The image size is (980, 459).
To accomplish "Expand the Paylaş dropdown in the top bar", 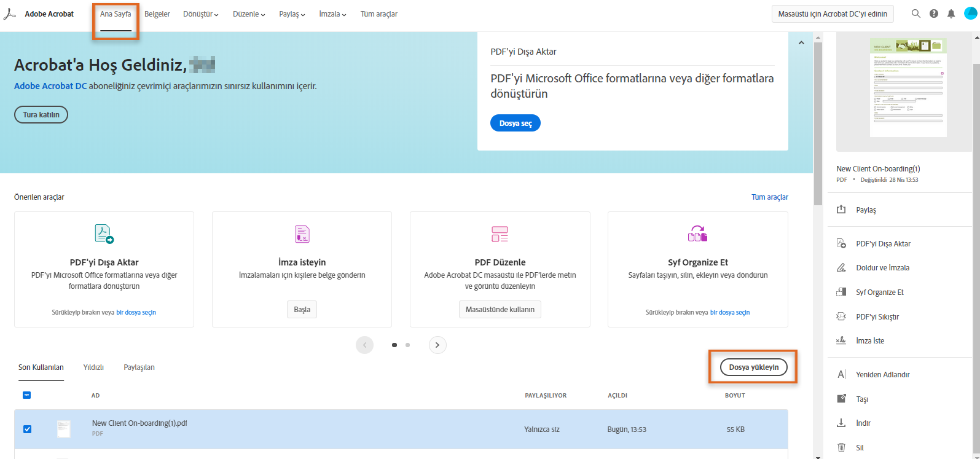I will click(292, 14).
